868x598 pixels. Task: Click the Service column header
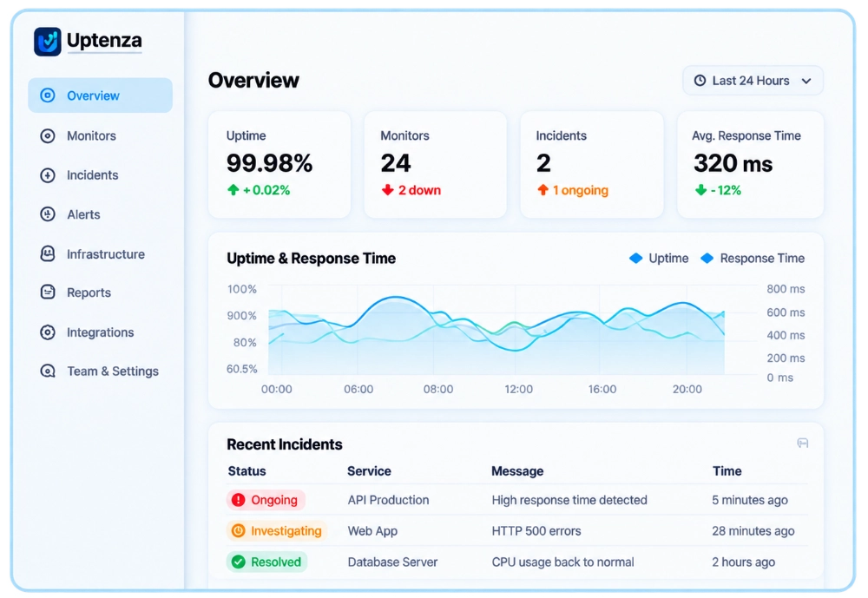pyautogui.click(x=369, y=471)
